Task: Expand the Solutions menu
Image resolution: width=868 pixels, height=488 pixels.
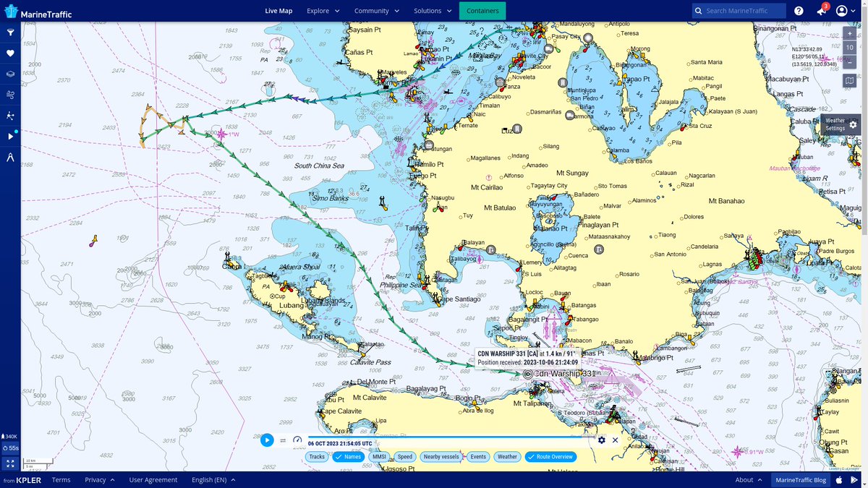Action: tap(433, 11)
